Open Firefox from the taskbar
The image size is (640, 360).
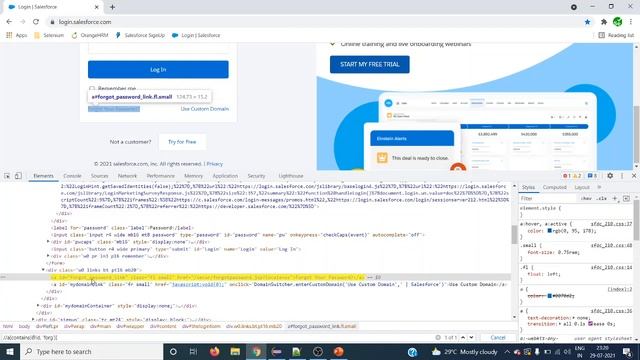click(x=214, y=351)
